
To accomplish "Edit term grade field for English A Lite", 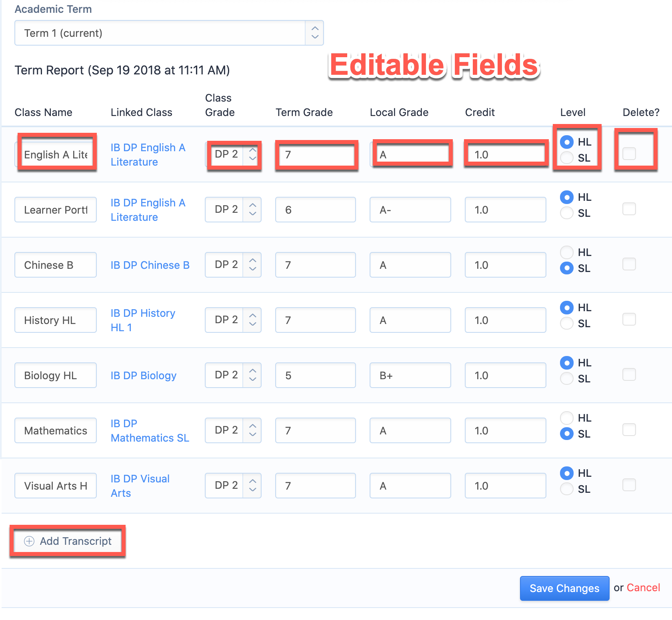I will click(316, 154).
